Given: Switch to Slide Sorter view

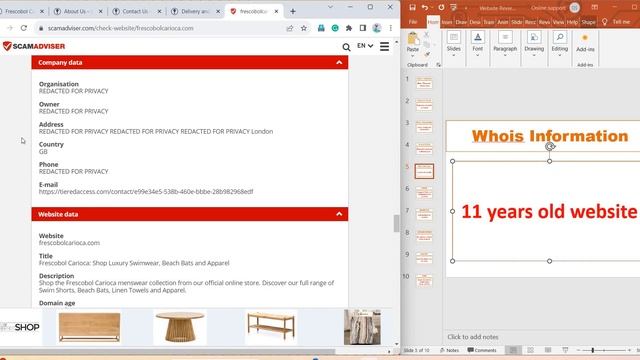Looking at the screenshot, I should pos(530,350).
